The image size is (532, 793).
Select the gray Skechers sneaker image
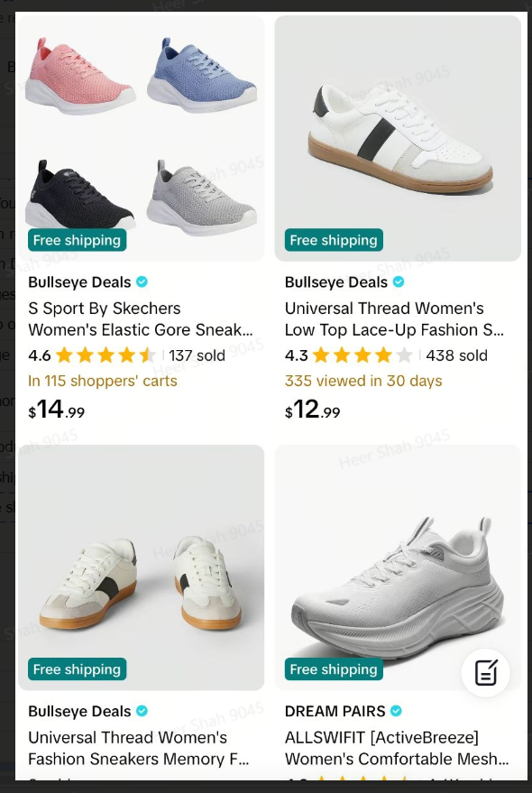click(x=202, y=198)
